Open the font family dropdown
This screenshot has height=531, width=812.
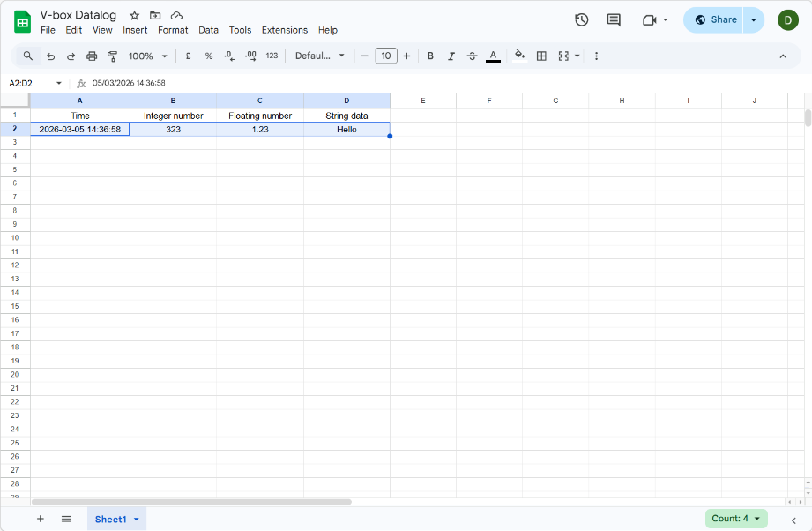click(320, 56)
